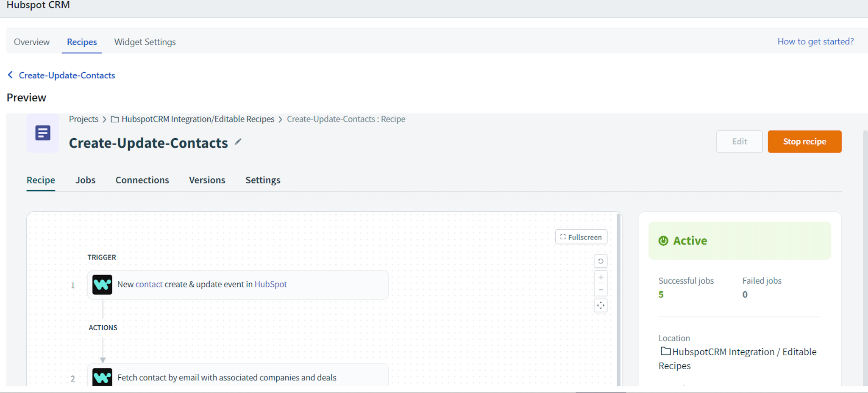Click the Create-Update-Contacts recipe title
The width and height of the screenshot is (868, 393).
point(148,143)
